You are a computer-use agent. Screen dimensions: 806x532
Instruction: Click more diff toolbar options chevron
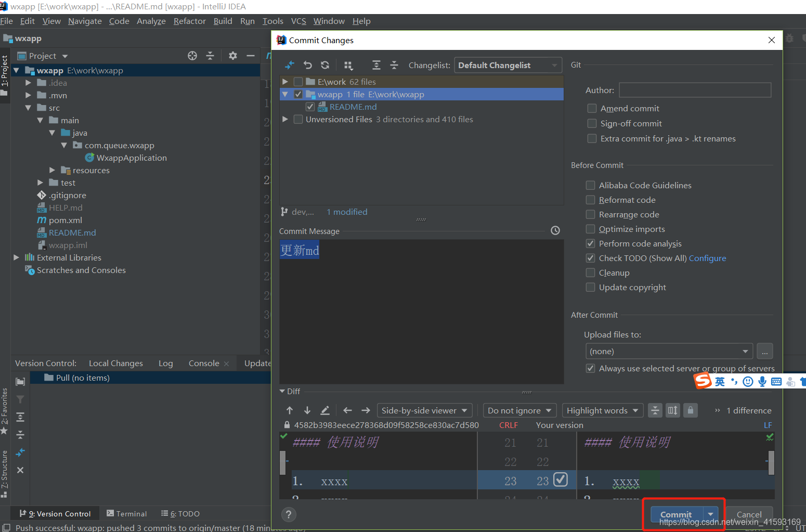point(718,410)
